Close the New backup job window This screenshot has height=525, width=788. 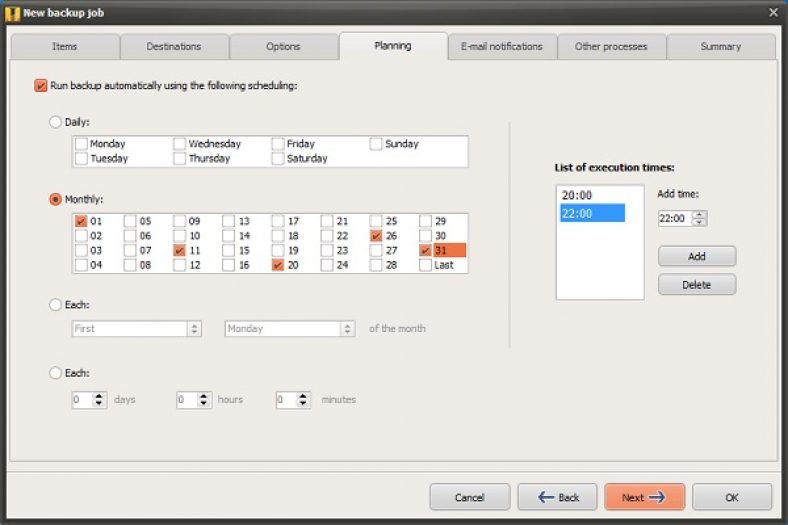click(x=773, y=13)
